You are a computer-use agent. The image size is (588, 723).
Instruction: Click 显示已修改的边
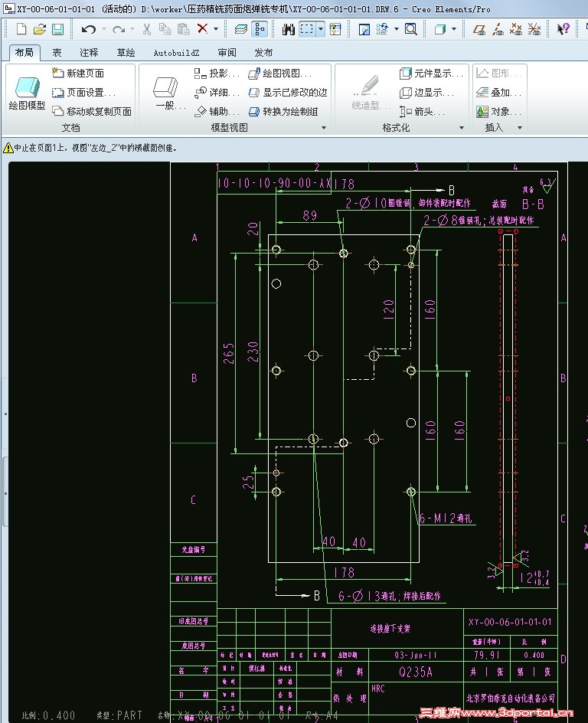(x=288, y=92)
